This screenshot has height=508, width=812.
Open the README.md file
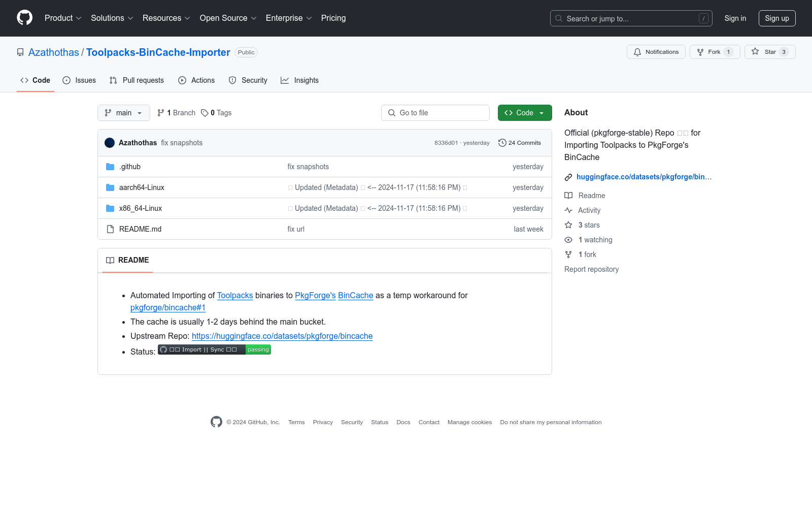pyautogui.click(x=140, y=229)
